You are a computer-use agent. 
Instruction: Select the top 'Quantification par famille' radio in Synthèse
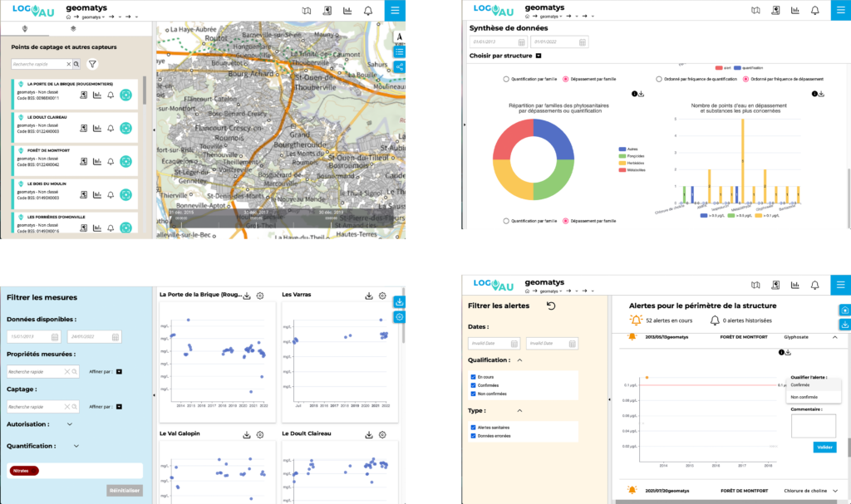tap(506, 79)
